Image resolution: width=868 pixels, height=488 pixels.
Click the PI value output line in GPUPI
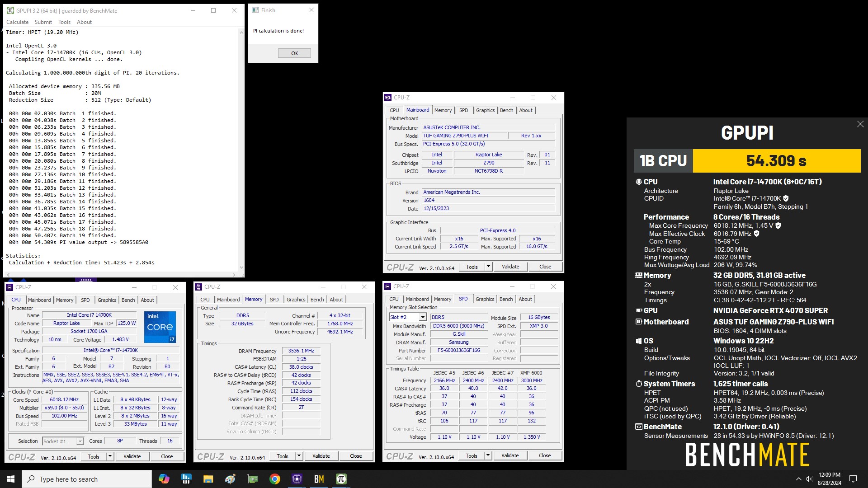coord(79,242)
